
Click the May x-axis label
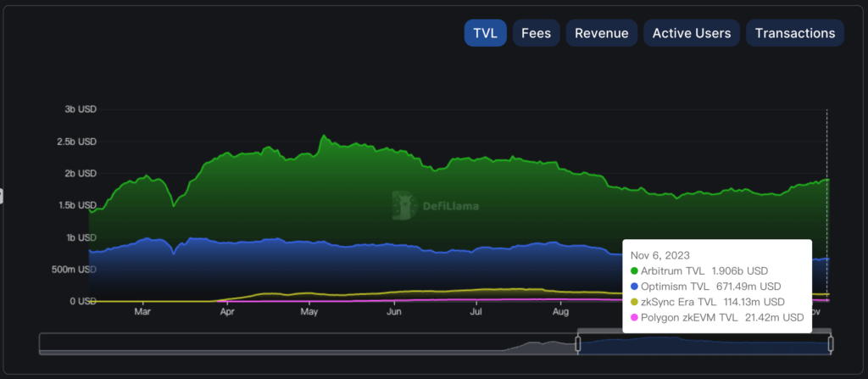click(309, 312)
